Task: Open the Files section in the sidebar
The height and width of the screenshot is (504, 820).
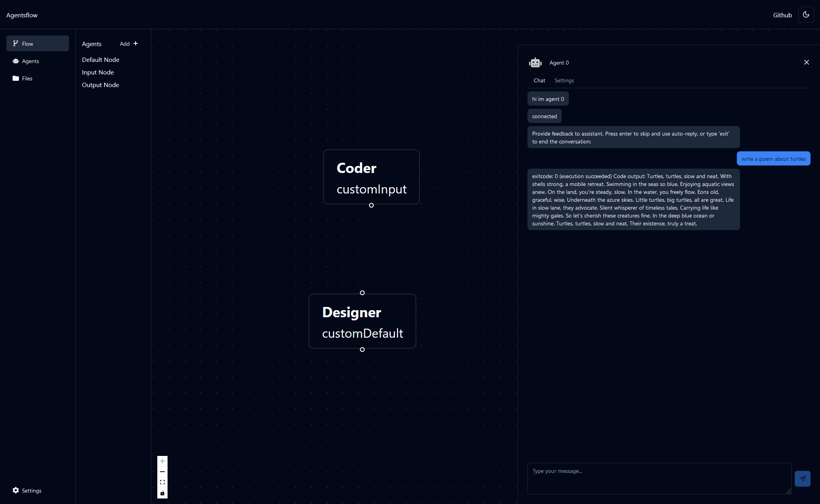Action: [27, 78]
